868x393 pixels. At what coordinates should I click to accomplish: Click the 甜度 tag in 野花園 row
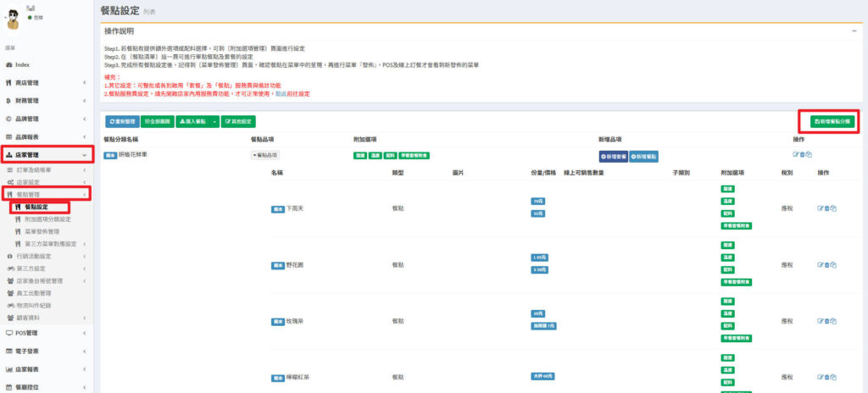coord(727,245)
